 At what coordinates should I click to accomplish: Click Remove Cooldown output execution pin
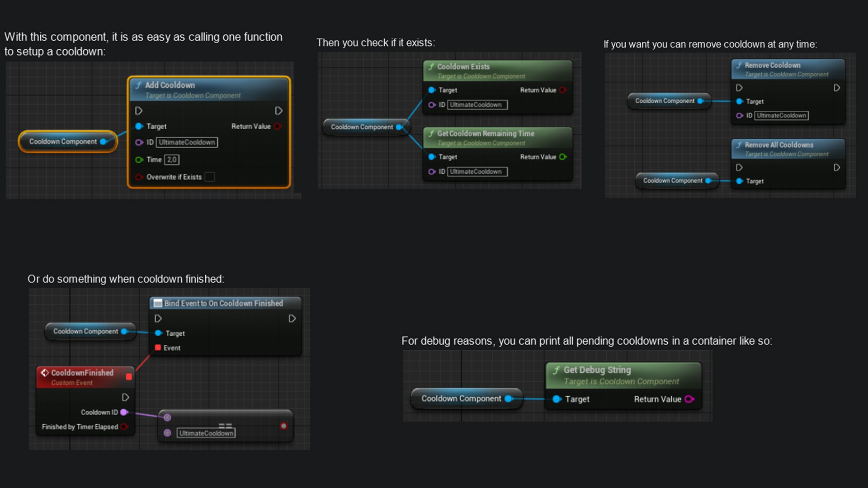pyautogui.click(x=837, y=88)
